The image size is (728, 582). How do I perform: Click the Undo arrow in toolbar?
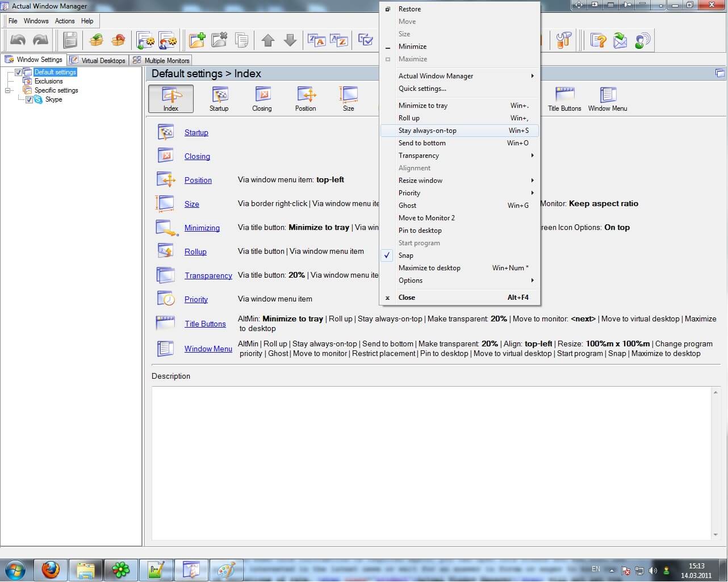click(18, 40)
